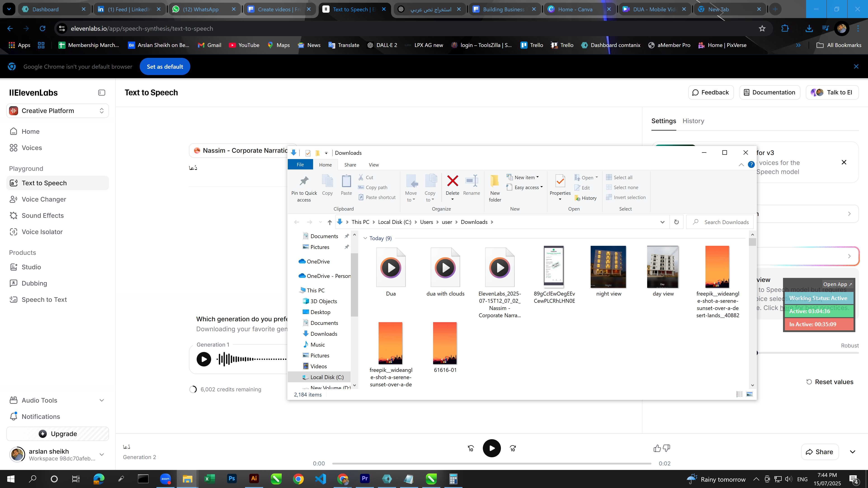
Task: Play Generation 2 in bottom player
Action: [492, 448]
